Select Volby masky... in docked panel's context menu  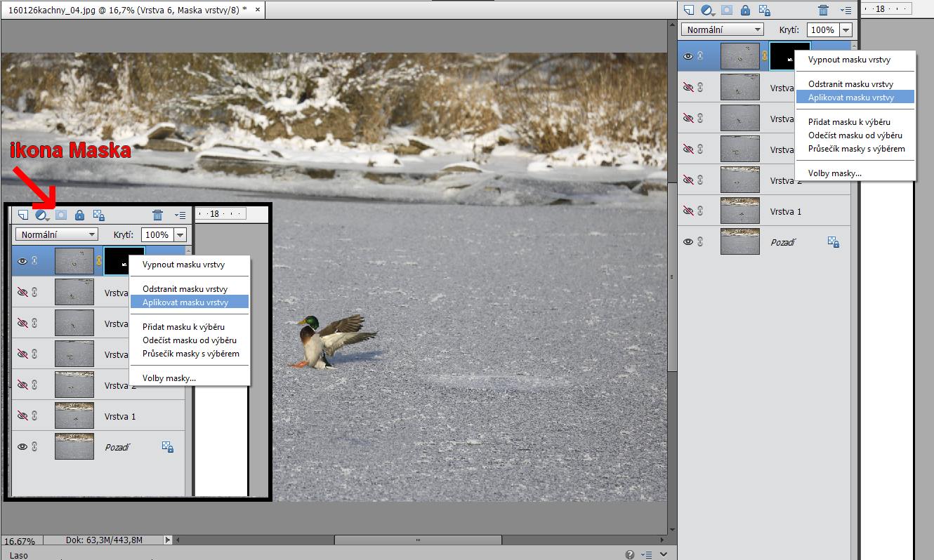834,173
